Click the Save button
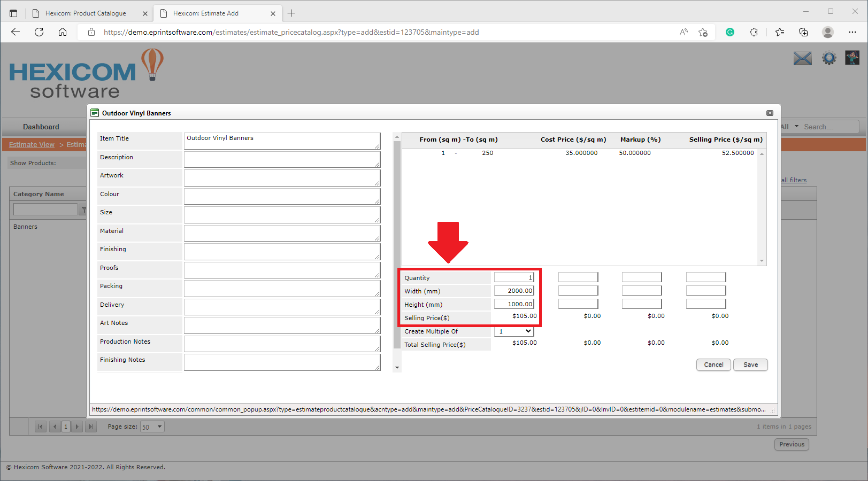The image size is (868, 481). [750, 364]
